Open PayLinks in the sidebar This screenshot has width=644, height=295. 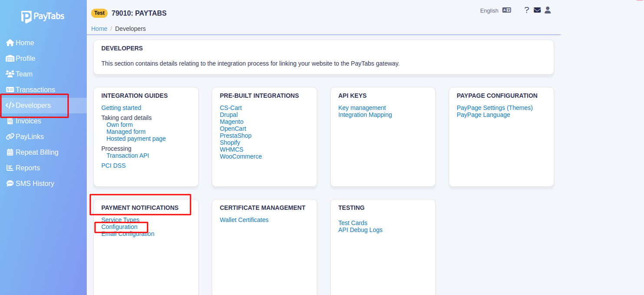click(30, 136)
